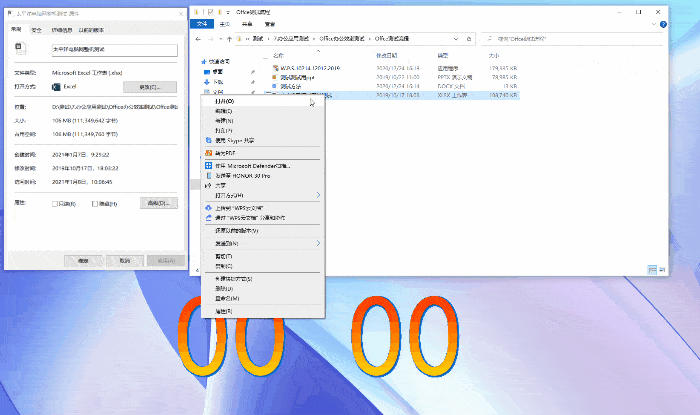Open the Previous Versions tab in properties dialog
Image resolution: width=700 pixels, height=415 pixels.
point(91,30)
